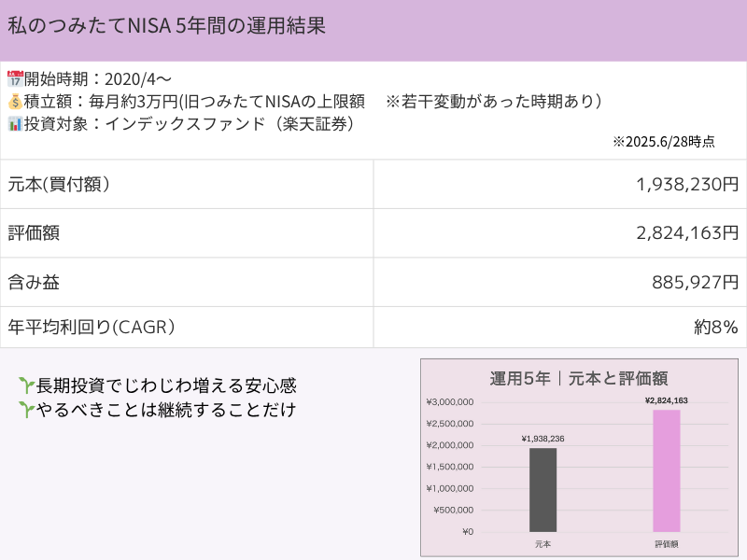Click the ¥2,824,163 data label above bar
This screenshot has height=560, width=747.
667,400
